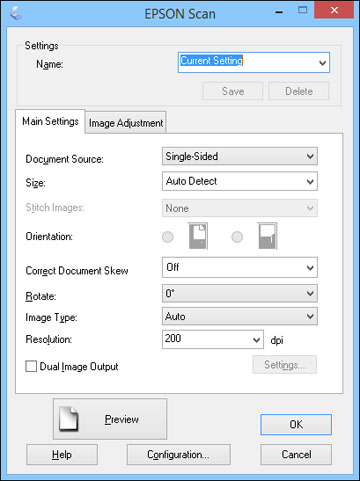Click the Dual Image Output Settings... button
This screenshot has height=481, width=360.
(x=284, y=365)
